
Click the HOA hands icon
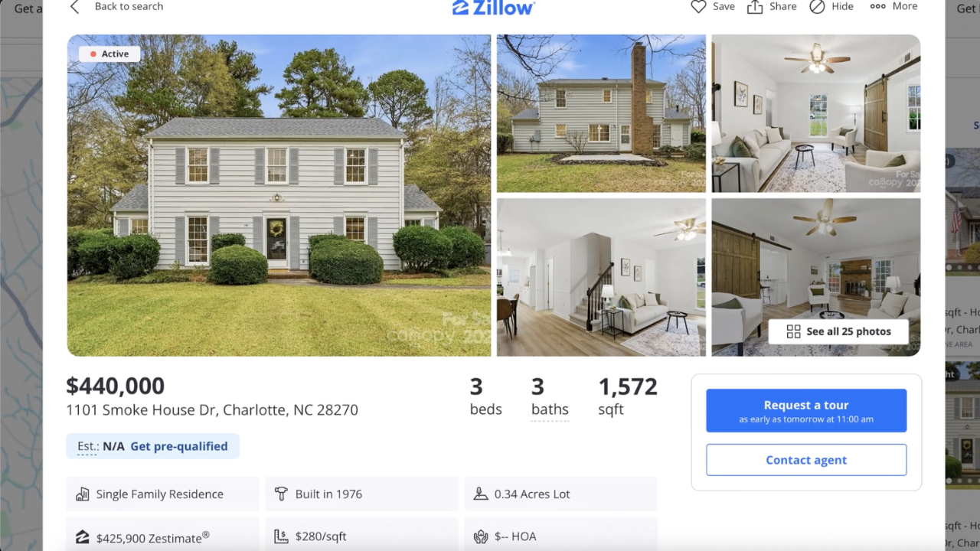[x=481, y=536]
